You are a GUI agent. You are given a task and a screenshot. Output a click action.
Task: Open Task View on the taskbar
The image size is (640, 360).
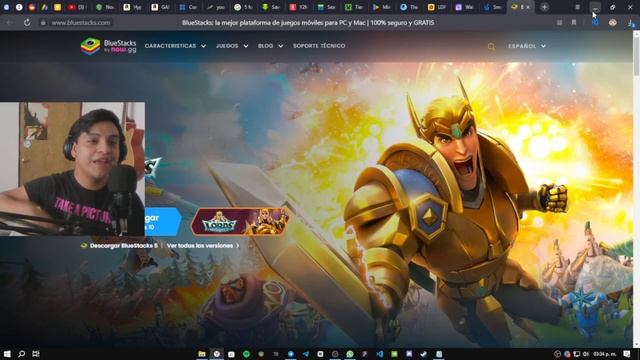[x=36, y=354]
